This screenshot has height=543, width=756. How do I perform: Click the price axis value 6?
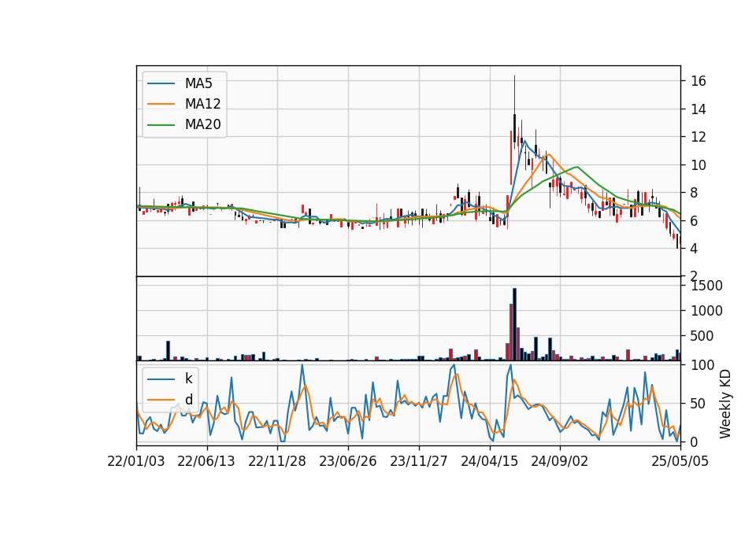[x=695, y=221]
